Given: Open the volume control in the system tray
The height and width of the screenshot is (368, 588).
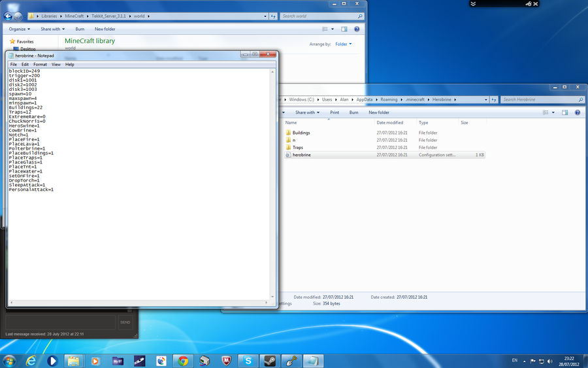Looking at the screenshot, I should [549, 361].
